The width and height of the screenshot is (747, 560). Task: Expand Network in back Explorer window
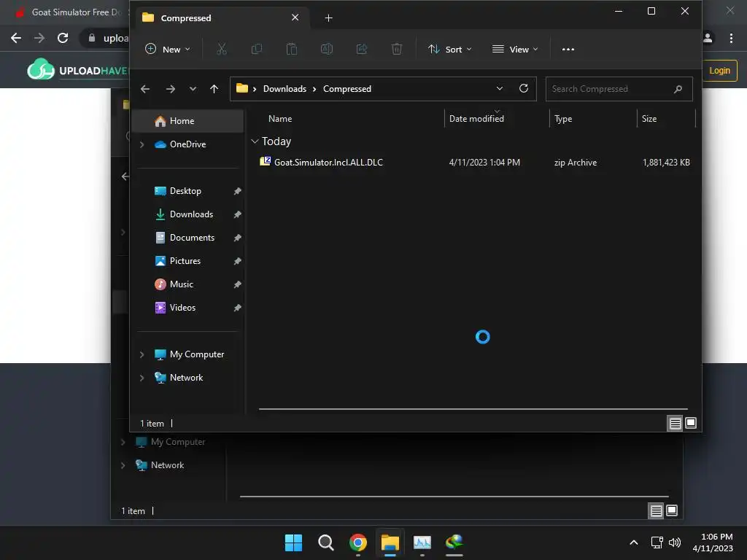coord(123,465)
